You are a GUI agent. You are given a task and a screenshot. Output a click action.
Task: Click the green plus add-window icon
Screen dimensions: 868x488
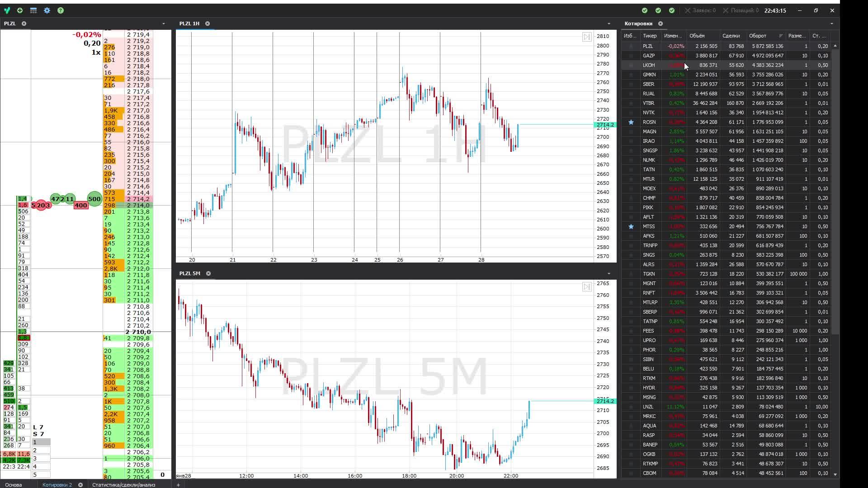(x=20, y=10)
